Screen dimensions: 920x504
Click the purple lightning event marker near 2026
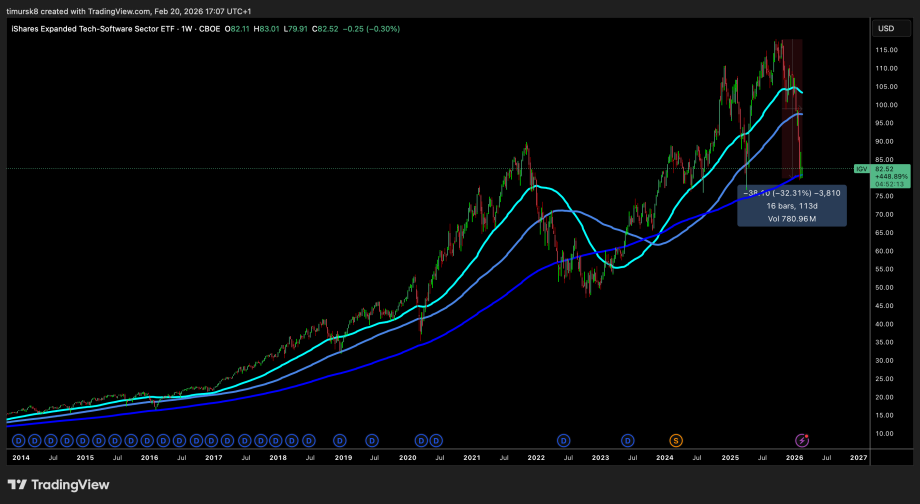click(x=802, y=439)
